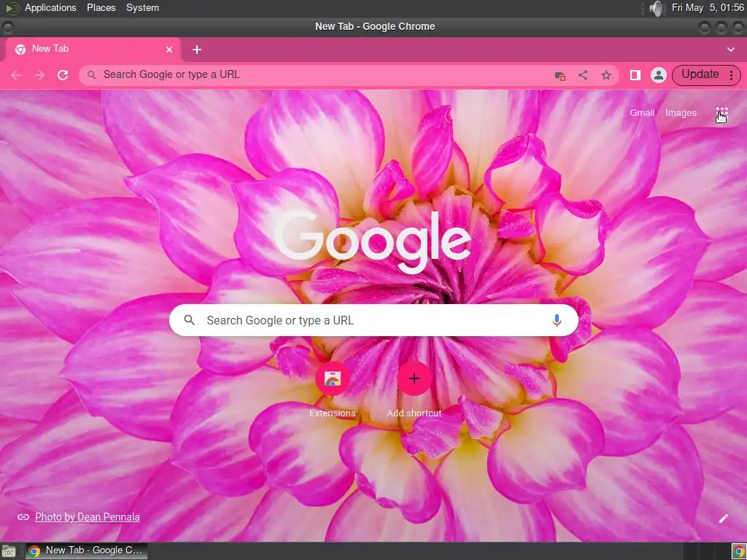The height and width of the screenshot is (560, 747).
Task: Expand the tab search dropdown chevron
Action: coord(731,50)
